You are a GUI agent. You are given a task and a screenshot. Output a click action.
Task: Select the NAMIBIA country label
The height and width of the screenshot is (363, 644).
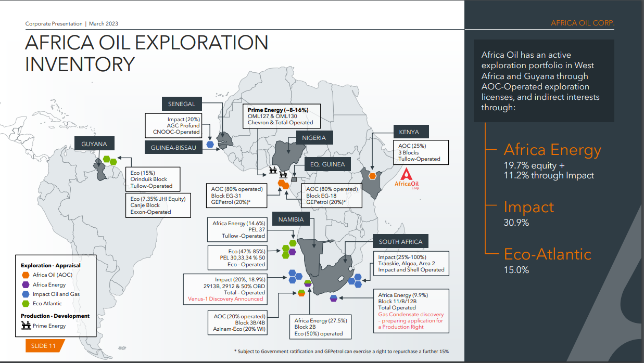click(x=292, y=219)
